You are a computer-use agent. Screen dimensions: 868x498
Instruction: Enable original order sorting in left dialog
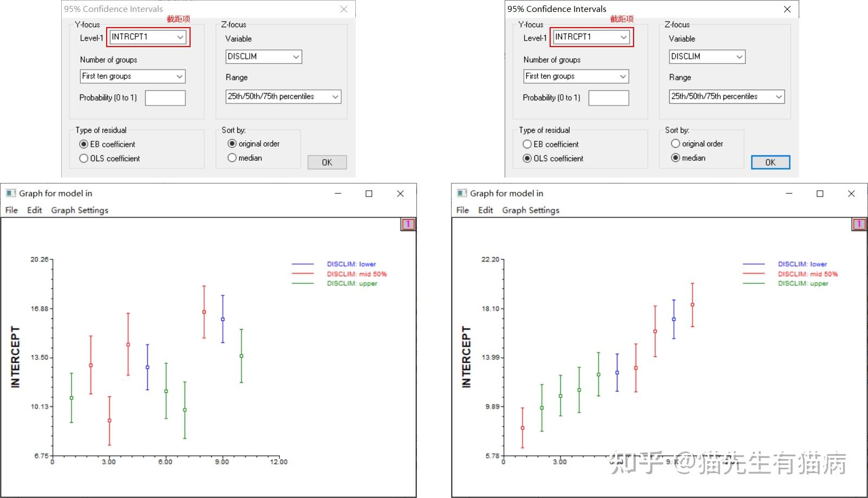[x=232, y=143]
